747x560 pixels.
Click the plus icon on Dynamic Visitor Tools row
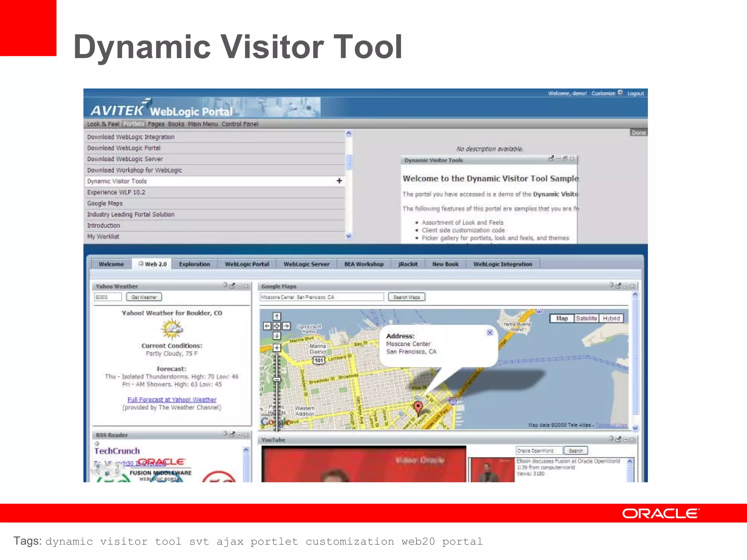339,181
